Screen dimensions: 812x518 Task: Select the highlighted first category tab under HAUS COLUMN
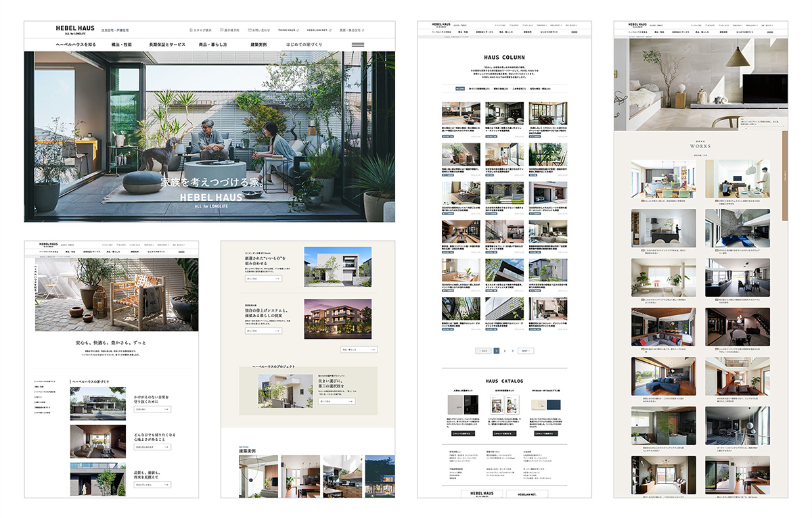pos(460,89)
